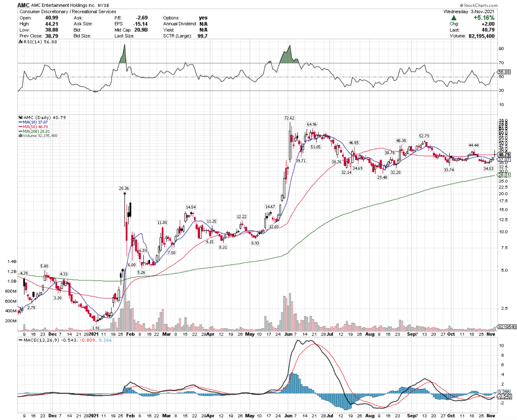Click the 64.96 price high label
517x420 pixels.
(x=312, y=124)
